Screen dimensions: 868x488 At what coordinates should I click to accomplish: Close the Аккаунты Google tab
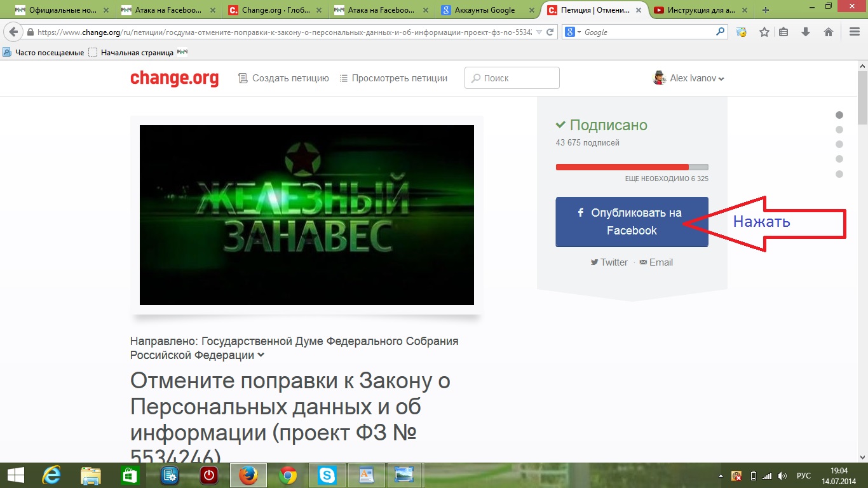coord(531,10)
